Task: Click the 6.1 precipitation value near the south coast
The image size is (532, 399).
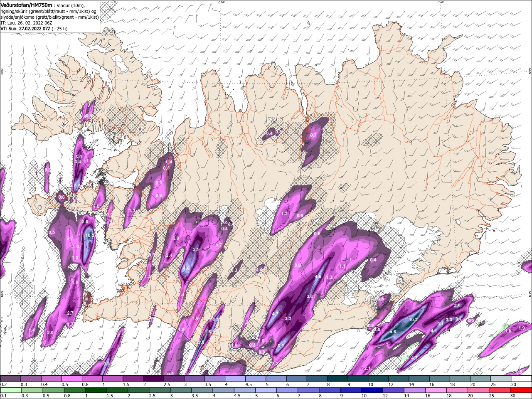Action: [211, 332]
